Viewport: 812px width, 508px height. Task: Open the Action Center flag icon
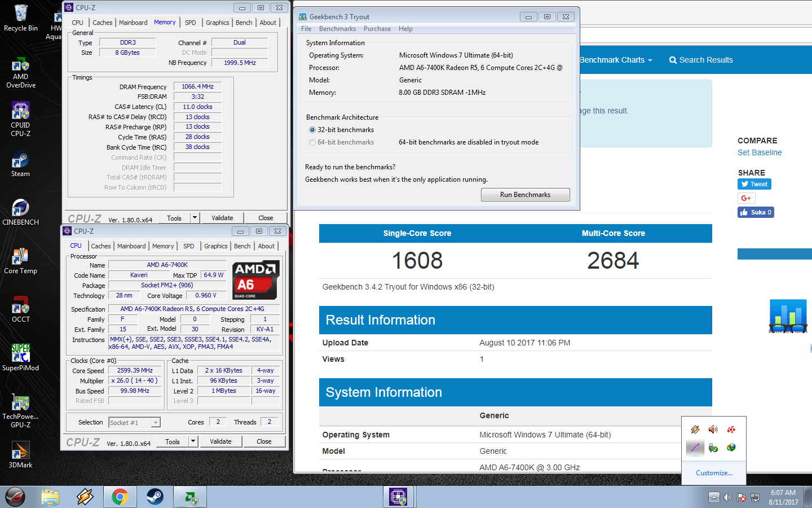click(x=742, y=497)
